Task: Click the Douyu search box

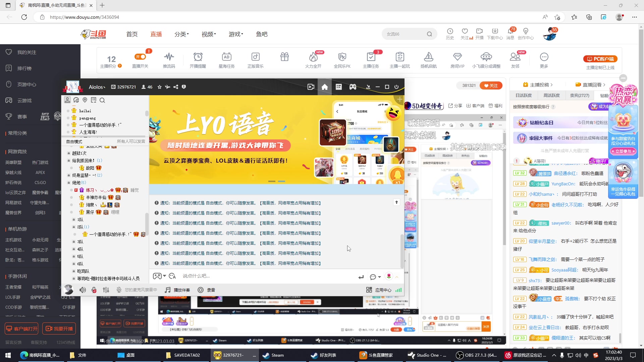Action: tap(405, 34)
